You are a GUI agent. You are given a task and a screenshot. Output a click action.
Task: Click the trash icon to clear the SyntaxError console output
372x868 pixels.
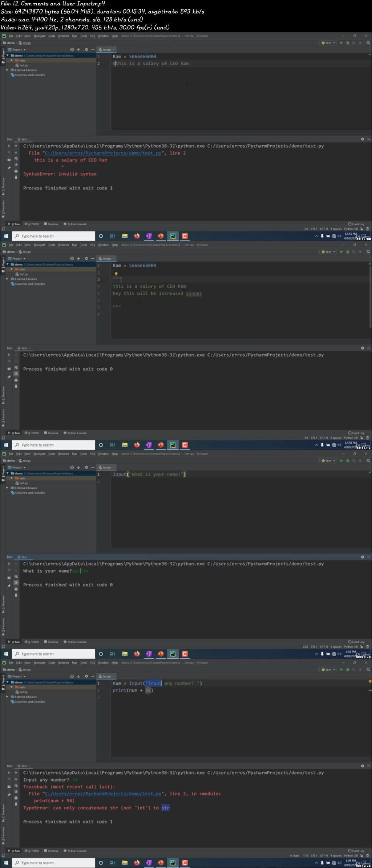click(16, 177)
